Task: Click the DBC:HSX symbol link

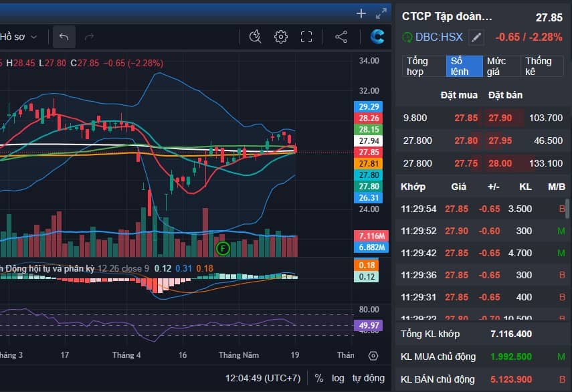Action: 439,37
